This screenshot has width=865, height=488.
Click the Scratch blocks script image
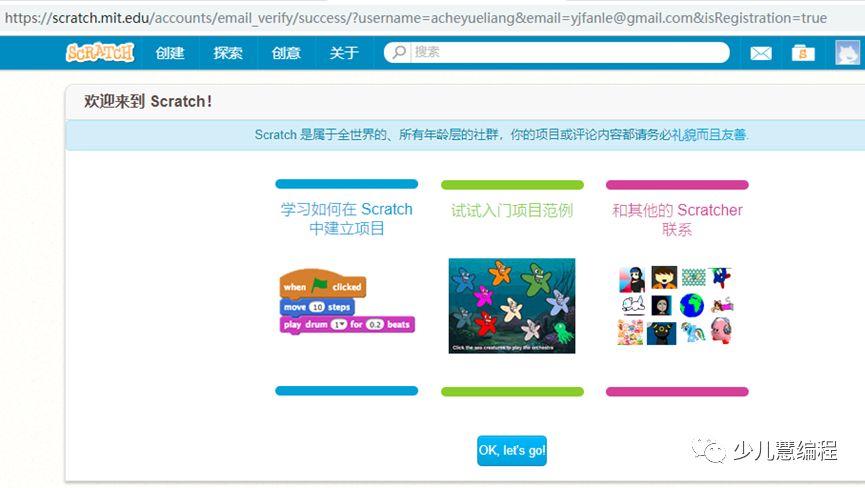(347, 301)
